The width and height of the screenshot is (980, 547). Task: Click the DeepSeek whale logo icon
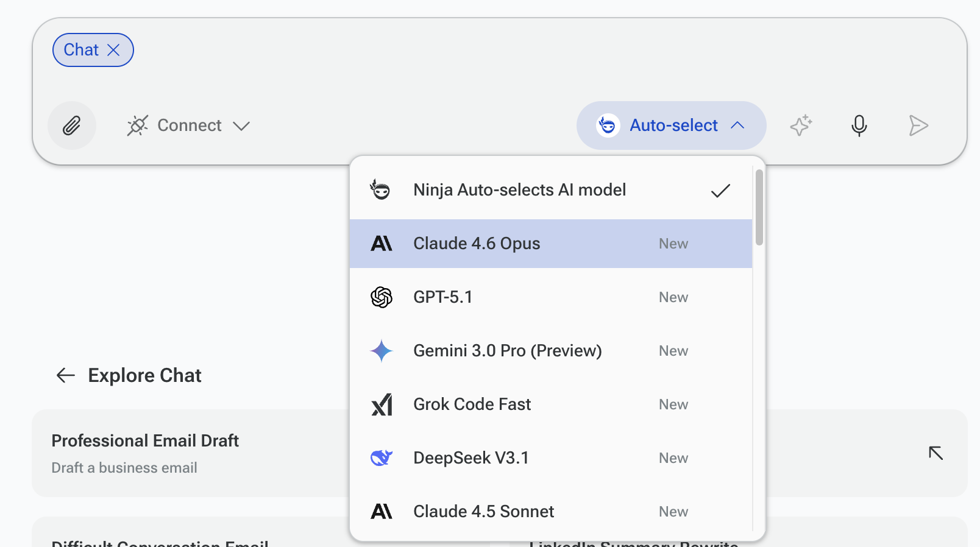click(x=382, y=457)
